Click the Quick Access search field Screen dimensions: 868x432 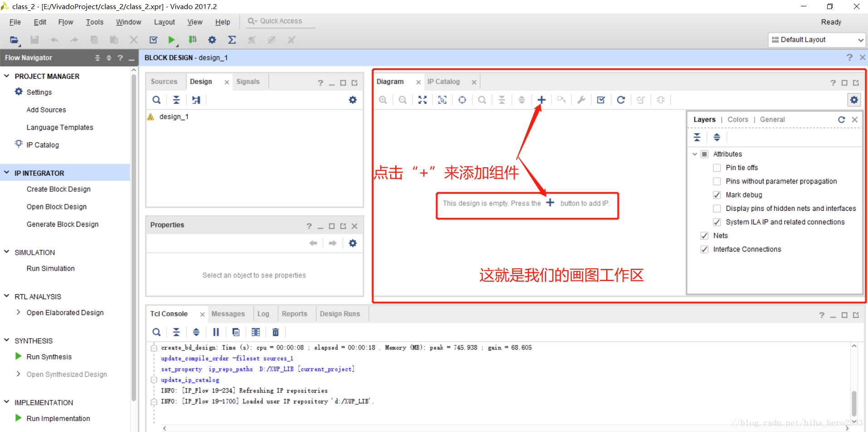pyautogui.click(x=281, y=21)
